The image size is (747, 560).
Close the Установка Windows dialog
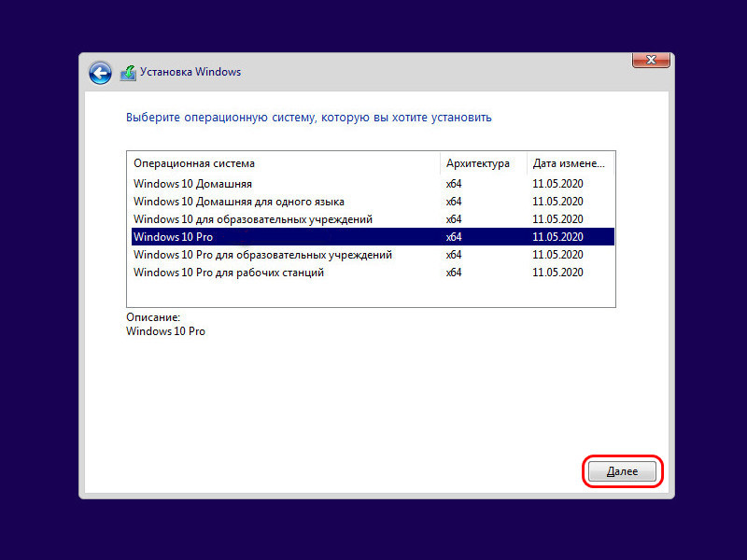coord(651,60)
